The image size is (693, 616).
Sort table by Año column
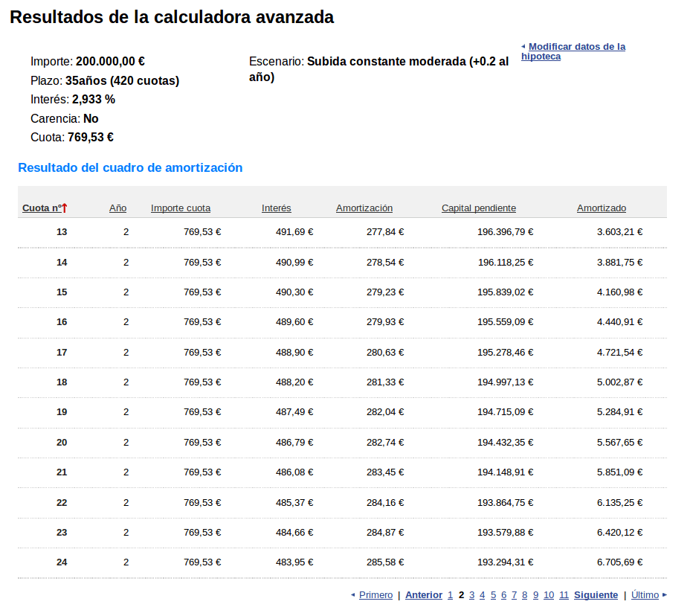point(117,208)
